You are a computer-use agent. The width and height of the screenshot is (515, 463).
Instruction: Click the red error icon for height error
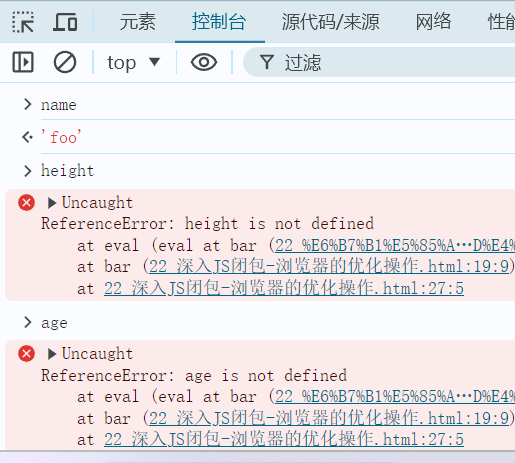tap(27, 203)
